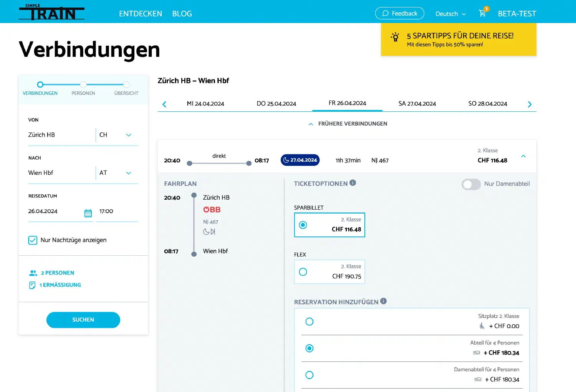Image resolution: width=576 pixels, height=392 pixels.
Task: Uncheck Nur Nachtzüge anzeigen
Action: (x=33, y=240)
